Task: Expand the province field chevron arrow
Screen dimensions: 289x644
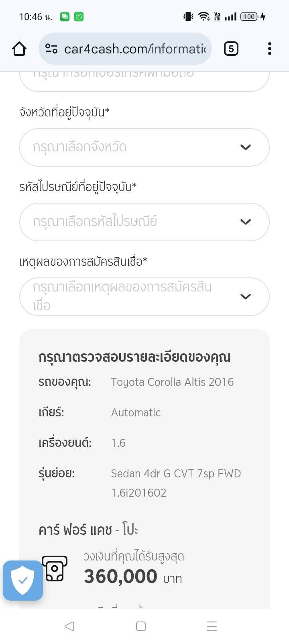Action: tap(245, 147)
